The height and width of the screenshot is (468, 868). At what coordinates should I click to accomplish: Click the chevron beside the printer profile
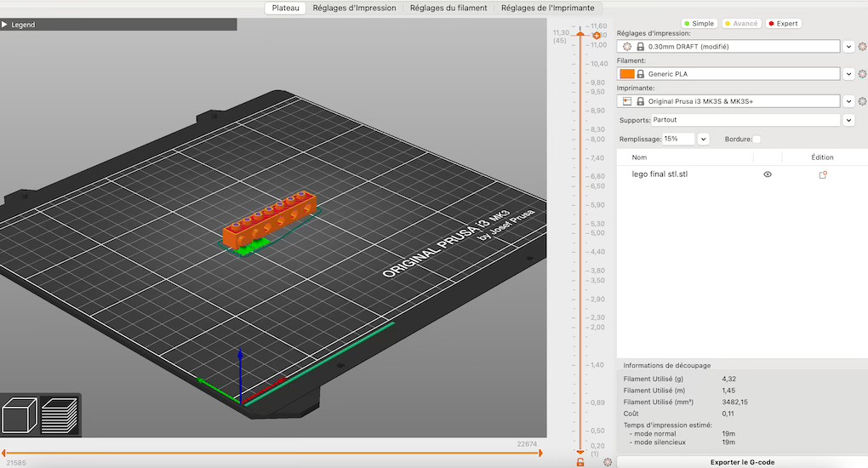pyautogui.click(x=848, y=101)
